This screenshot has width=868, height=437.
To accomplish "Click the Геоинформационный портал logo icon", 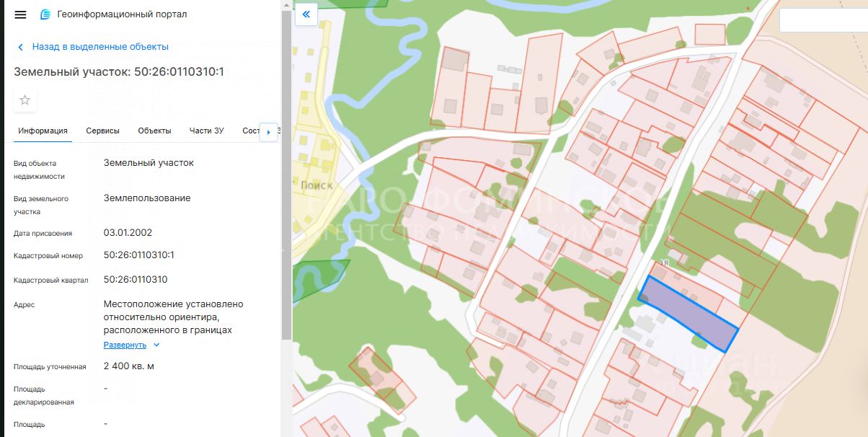I will pos(45,14).
